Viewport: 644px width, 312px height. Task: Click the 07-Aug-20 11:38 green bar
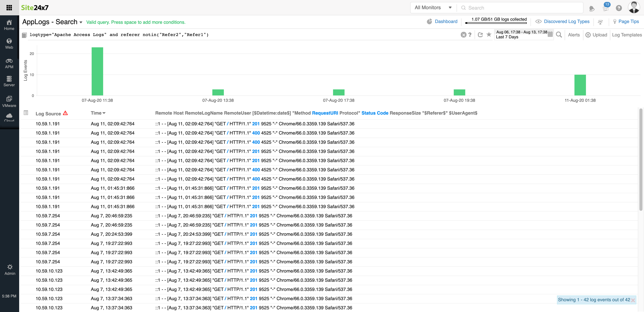pos(97,71)
